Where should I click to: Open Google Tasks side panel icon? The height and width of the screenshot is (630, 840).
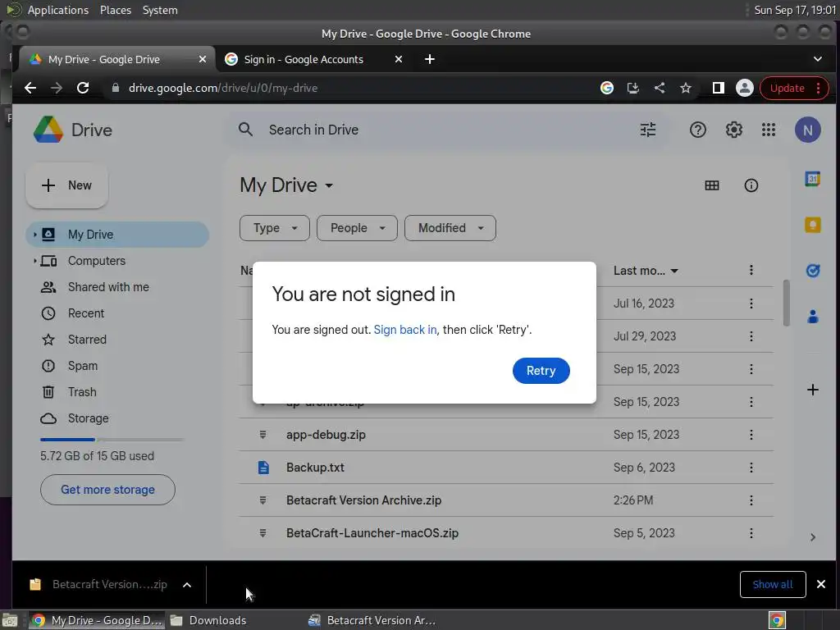pyautogui.click(x=813, y=271)
